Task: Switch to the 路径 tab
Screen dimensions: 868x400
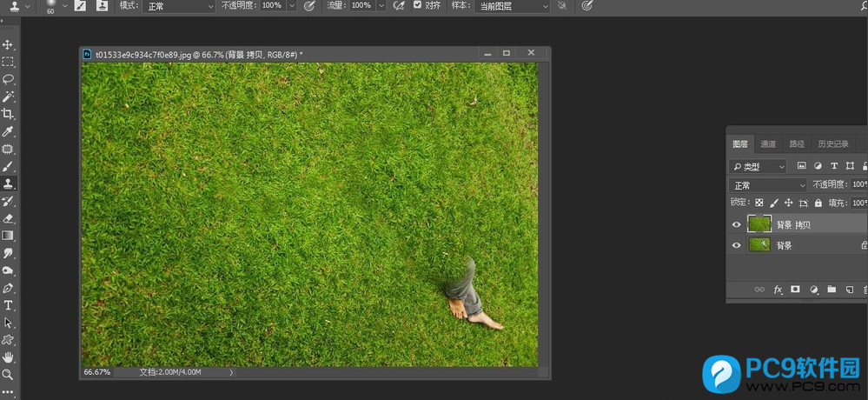Action: (797, 144)
